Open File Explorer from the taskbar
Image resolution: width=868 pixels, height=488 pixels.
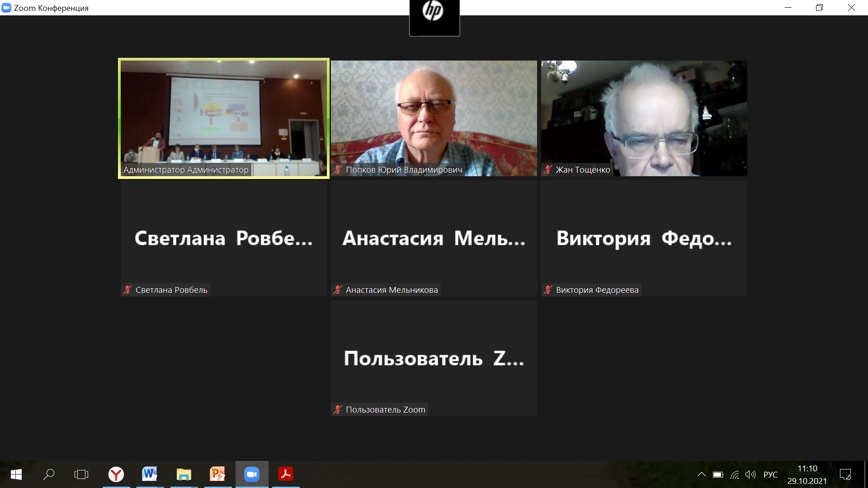point(184,474)
